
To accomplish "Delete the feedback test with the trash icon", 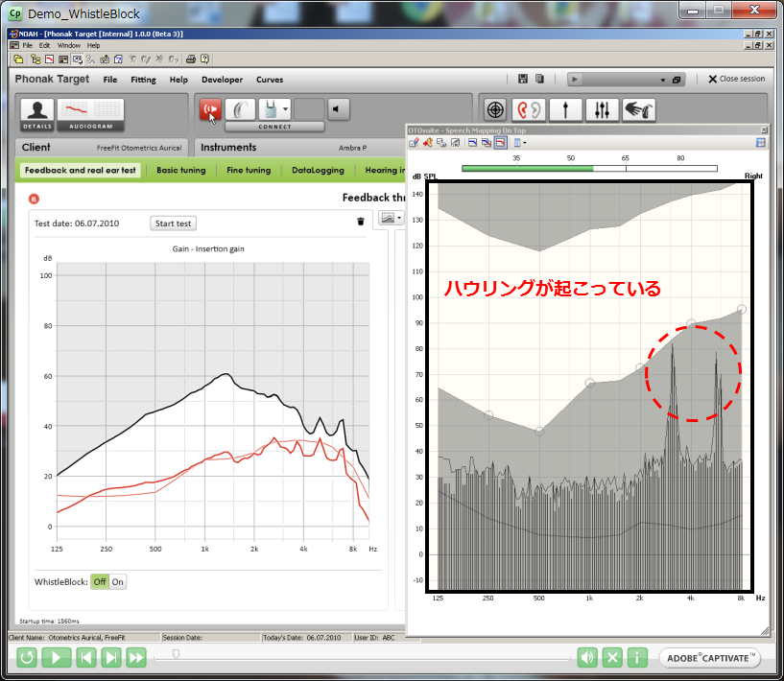I will click(361, 222).
